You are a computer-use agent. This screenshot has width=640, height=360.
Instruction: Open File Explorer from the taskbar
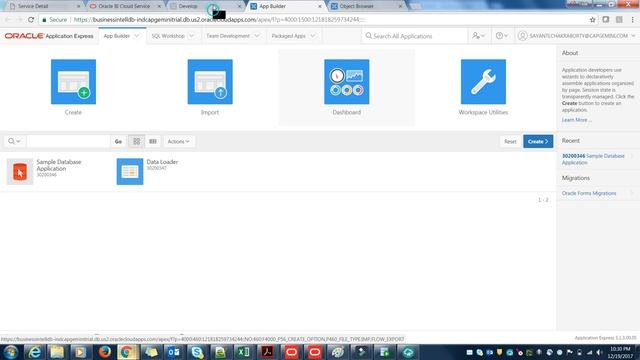tap(57, 352)
